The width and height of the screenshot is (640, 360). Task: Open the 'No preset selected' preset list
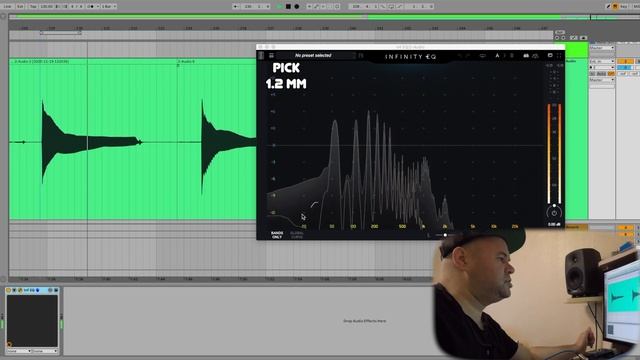(x=313, y=56)
